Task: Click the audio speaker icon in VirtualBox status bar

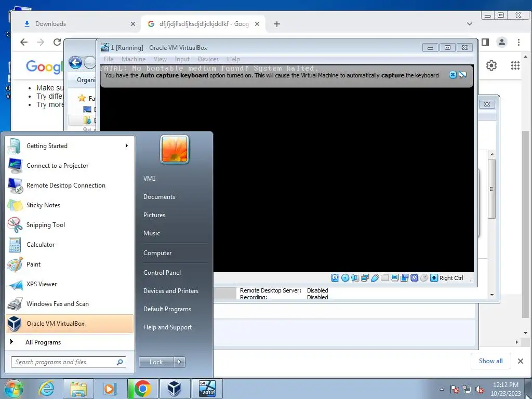Action: point(355,278)
